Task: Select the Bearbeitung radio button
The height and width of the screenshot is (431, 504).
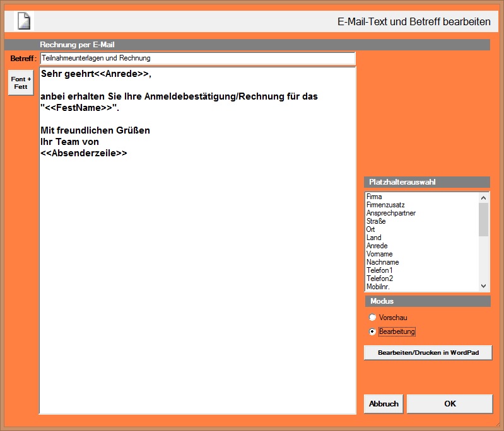Action: tap(373, 331)
